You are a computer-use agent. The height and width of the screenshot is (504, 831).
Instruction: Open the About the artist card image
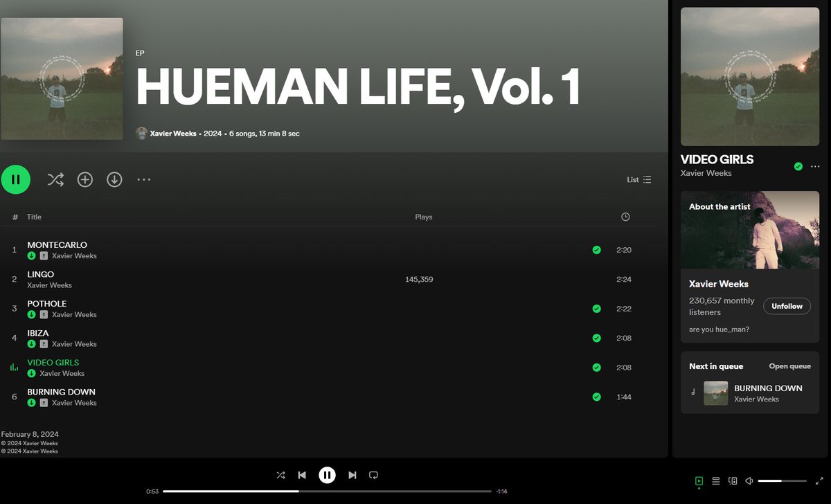[x=750, y=231]
